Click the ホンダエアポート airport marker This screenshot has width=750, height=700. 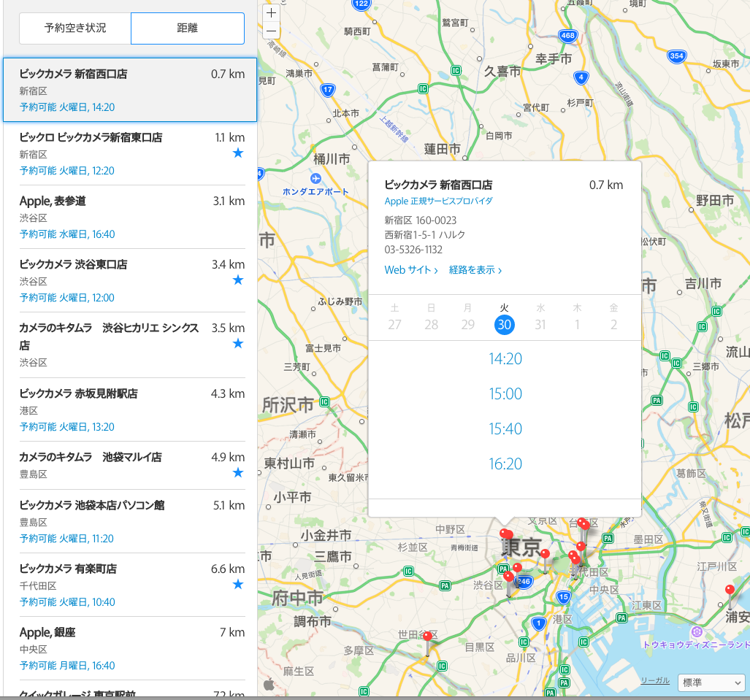coord(315,179)
